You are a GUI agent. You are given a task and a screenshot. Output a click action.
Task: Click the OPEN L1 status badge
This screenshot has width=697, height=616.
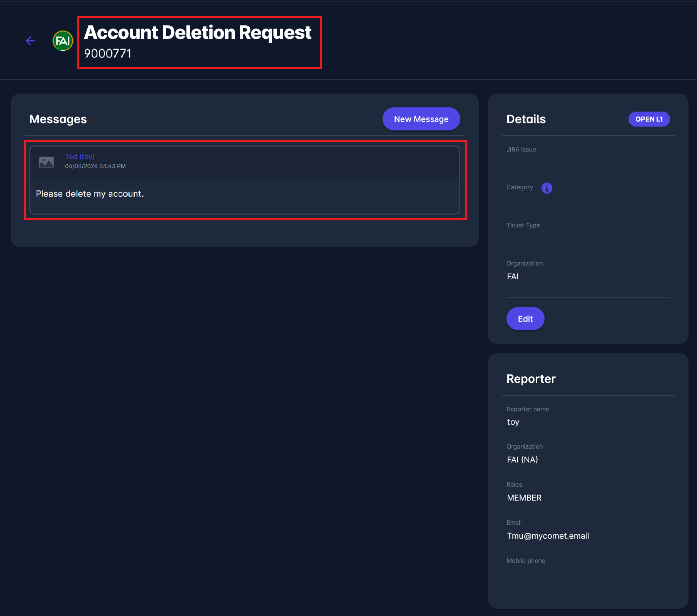649,119
